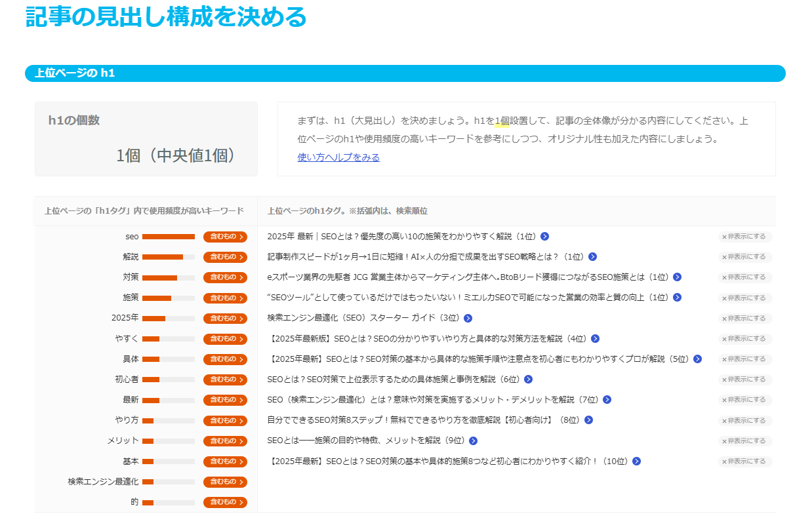This screenshot has height=531, width=812.
Task: Hide the rank 3 Starter Guide h1 row
Action: tap(744, 319)
